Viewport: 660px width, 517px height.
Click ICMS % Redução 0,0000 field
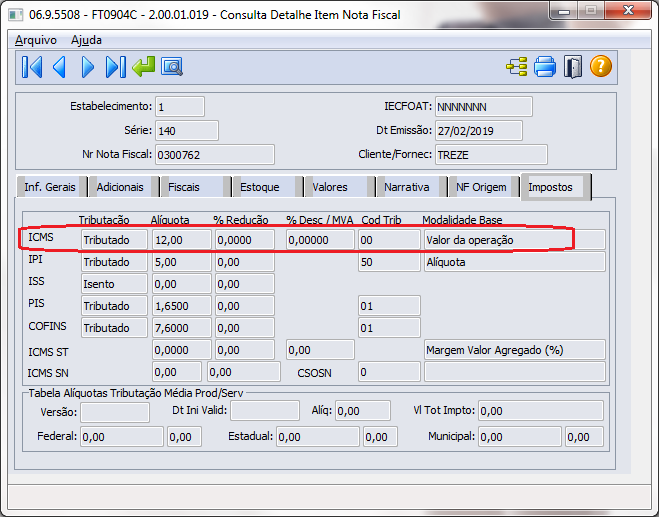[x=245, y=240]
